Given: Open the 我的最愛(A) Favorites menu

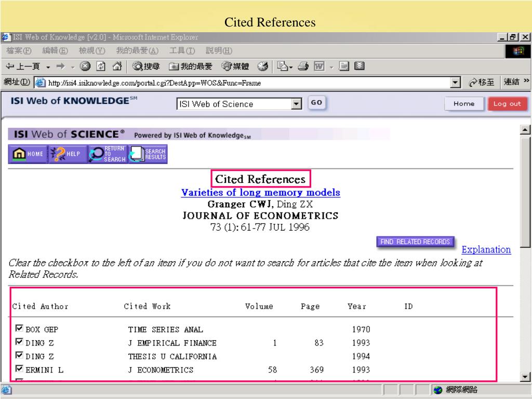Looking at the screenshot, I should pos(137,51).
